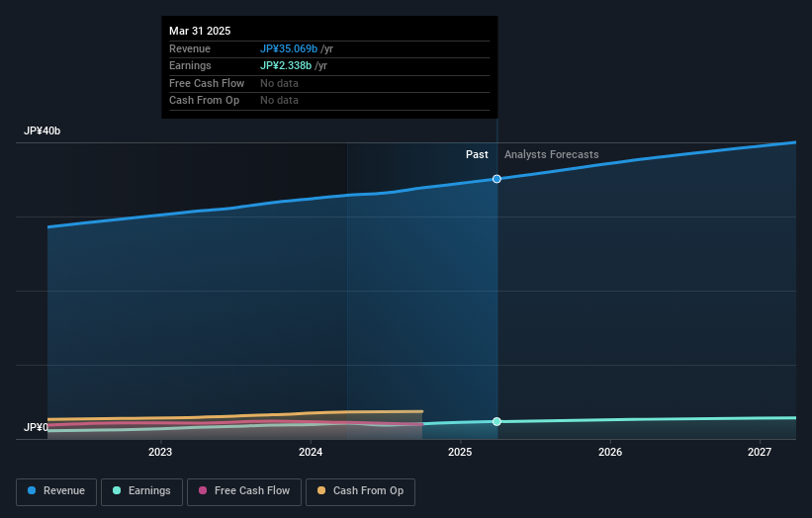812x518 pixels.
Task: Click the Past label on chart
Action: tap(477, 155)
